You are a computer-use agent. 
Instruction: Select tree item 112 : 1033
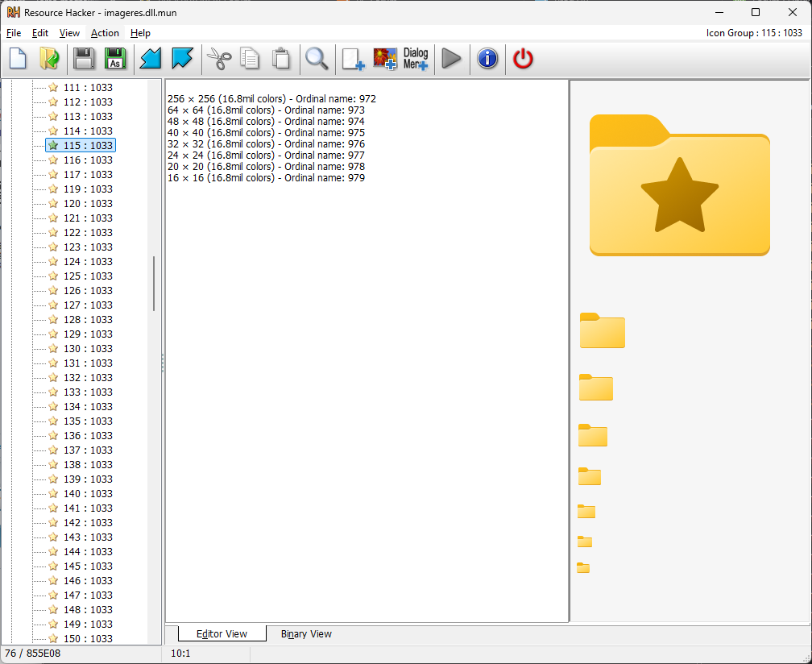[x=88, y=102]
